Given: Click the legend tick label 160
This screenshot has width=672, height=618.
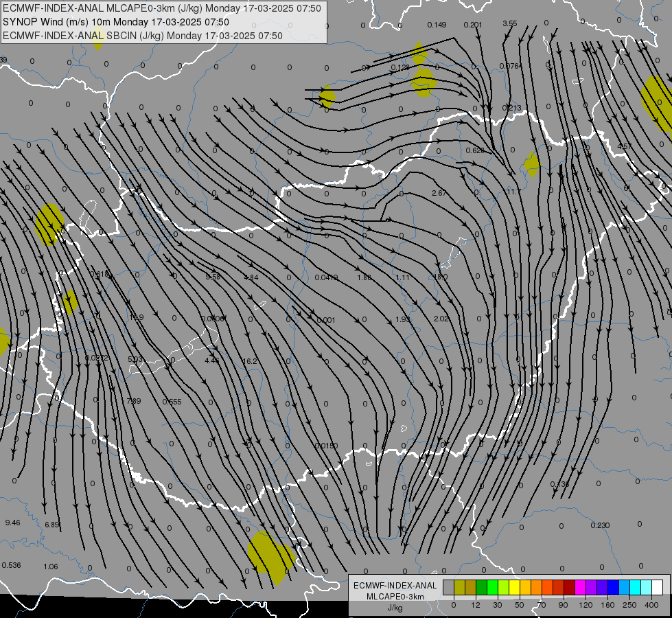Looking at the screenshot, I should click(607, 605).
